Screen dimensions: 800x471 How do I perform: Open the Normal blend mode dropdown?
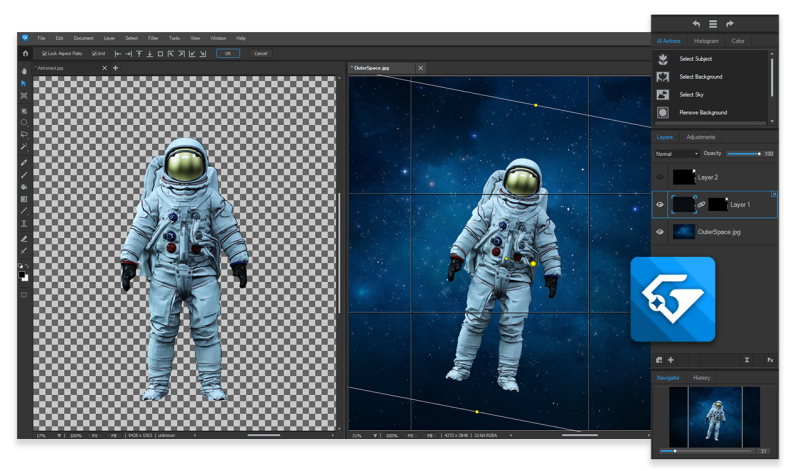pyautogui.click(x=677, y=154)
